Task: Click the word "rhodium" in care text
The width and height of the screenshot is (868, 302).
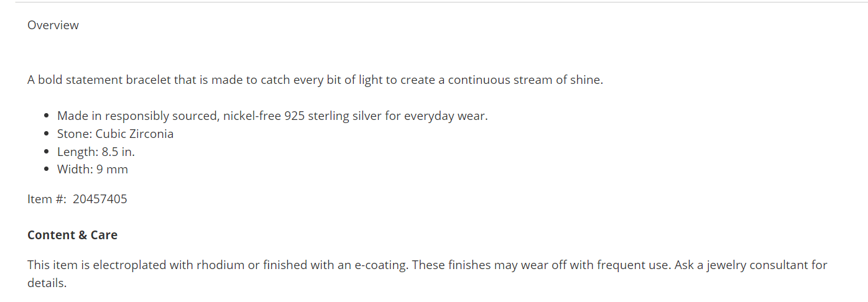Action: click(x=221, y=265)
